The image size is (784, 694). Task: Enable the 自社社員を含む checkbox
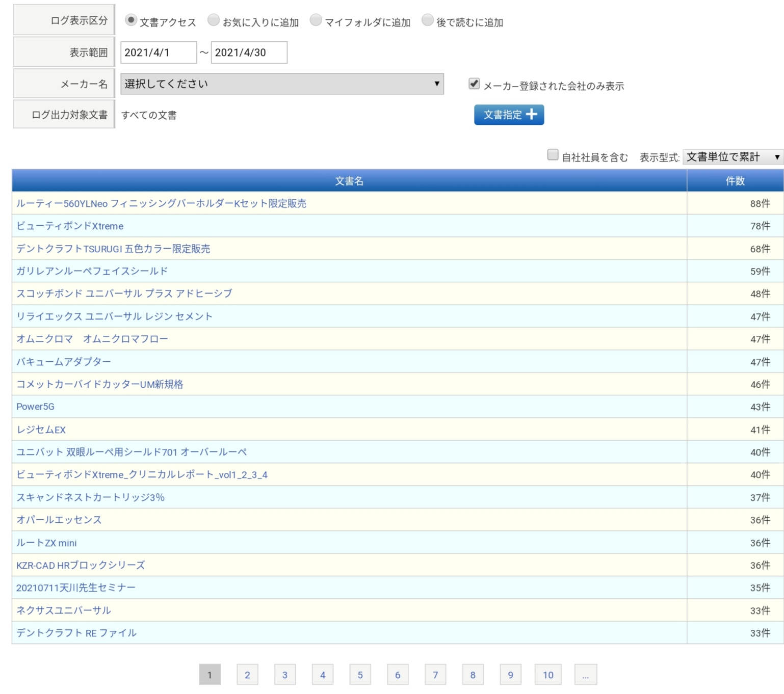click(x=553, y=154)
